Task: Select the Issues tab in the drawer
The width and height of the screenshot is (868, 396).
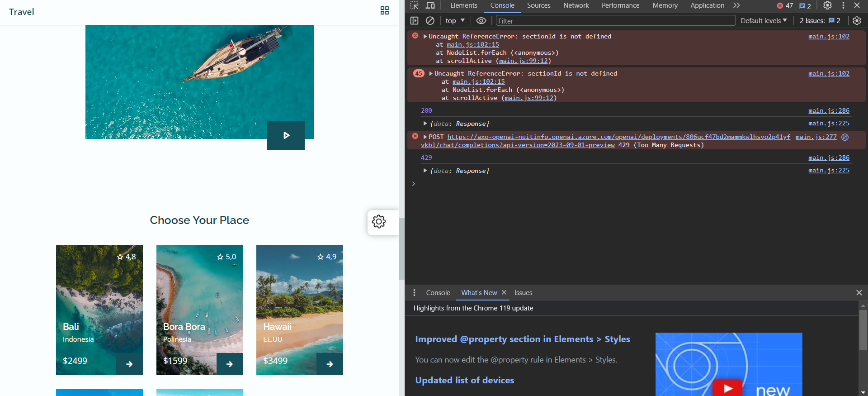Action: tap(523, 293)
